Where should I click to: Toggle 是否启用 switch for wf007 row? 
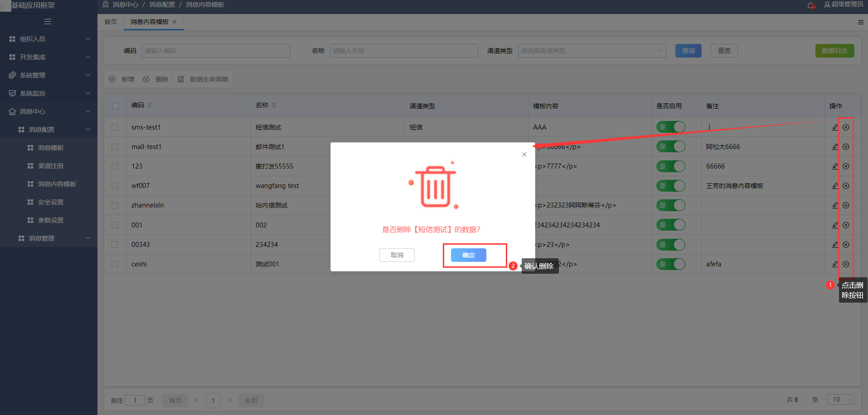tap(671, 186)
